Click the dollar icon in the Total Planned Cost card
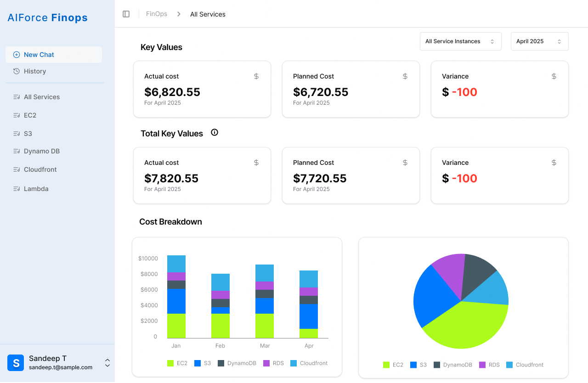588x383 pixels. pyautogui.click(x=405, y=163)
